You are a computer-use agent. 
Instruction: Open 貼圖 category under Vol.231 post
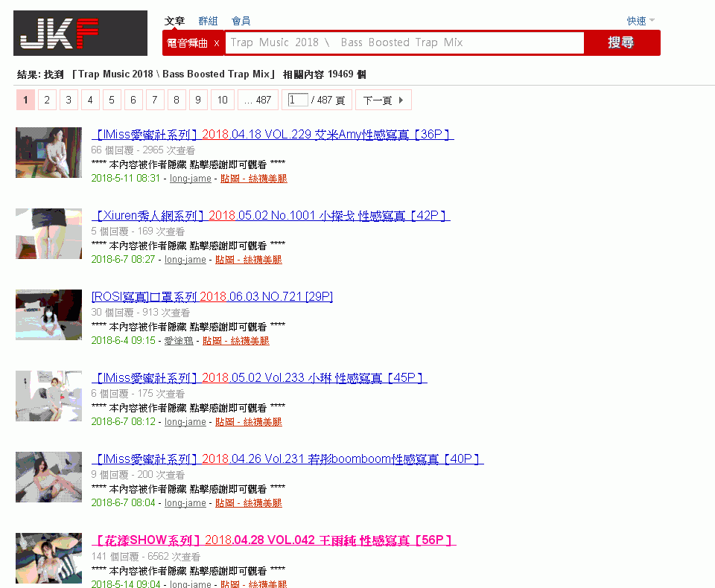pos(249,503)
